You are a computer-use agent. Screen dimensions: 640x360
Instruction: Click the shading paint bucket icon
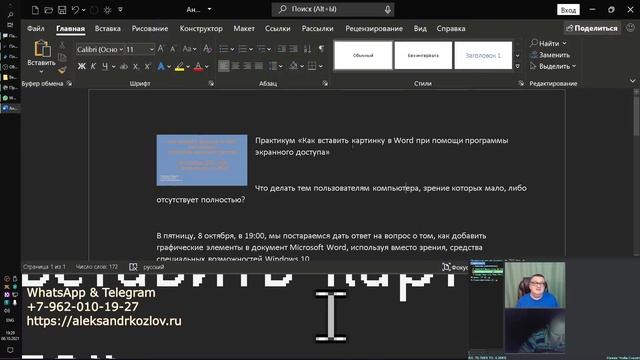pos(294,66)
